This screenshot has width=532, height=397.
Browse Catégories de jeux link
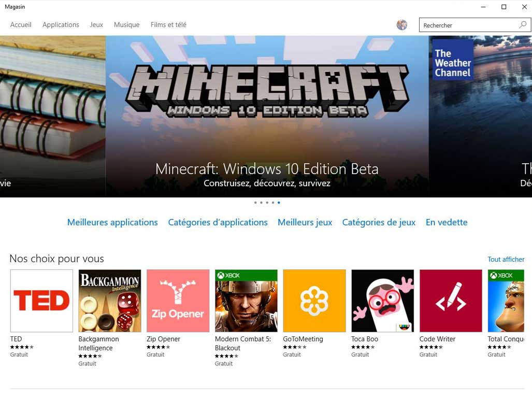(379, 222)
